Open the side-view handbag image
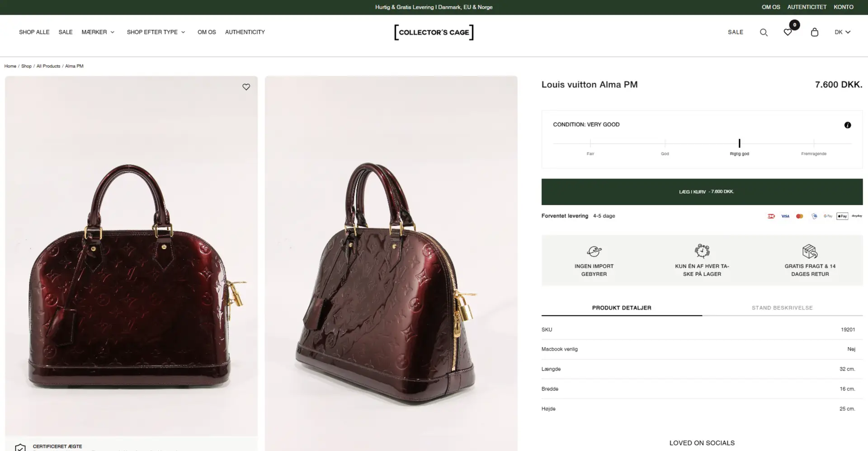868x451 pixels. point(391,262)
